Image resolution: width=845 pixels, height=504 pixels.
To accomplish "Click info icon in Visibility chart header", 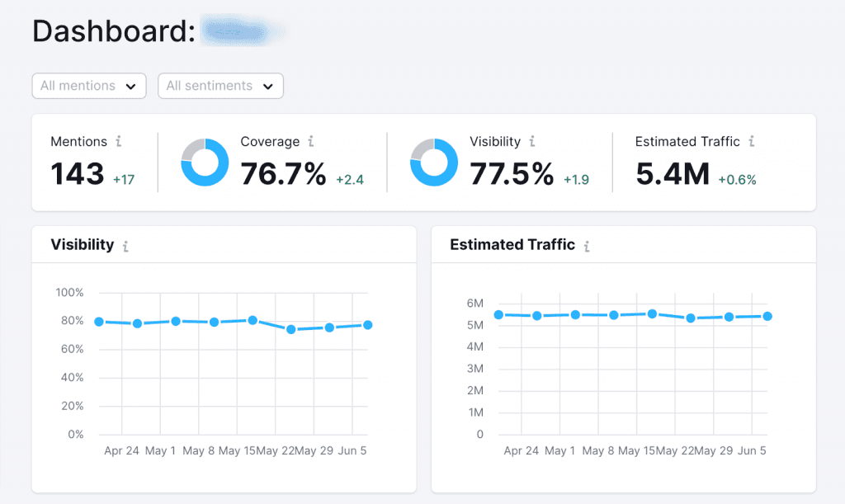I will click(125, 246).
